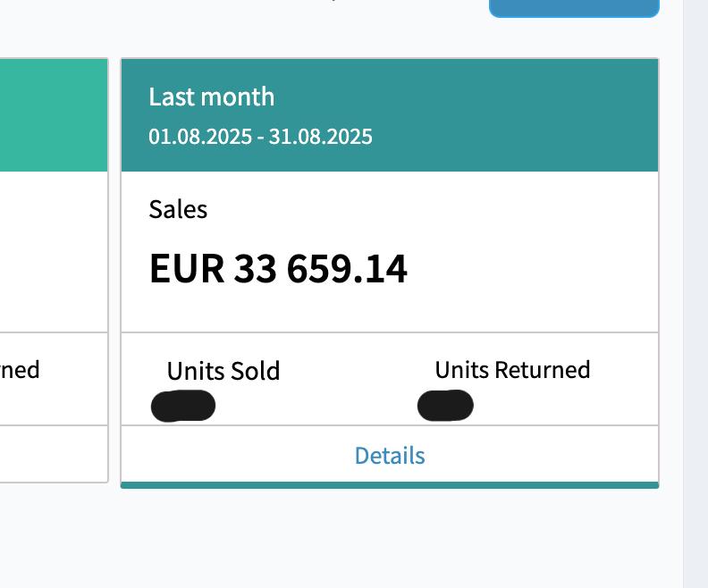Click the blank area right of the sales amount
Image resolution: width=708 pixels, height=588 pixels.
click(536, 268)
